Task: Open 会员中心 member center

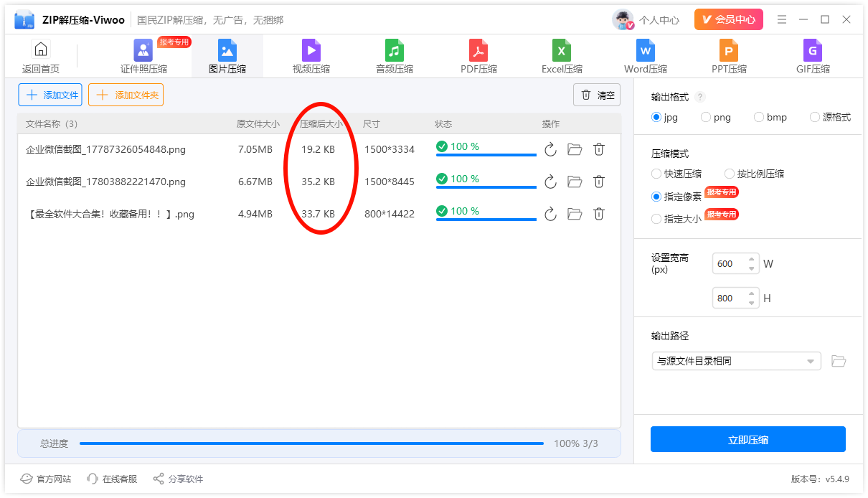Action: 729,19
